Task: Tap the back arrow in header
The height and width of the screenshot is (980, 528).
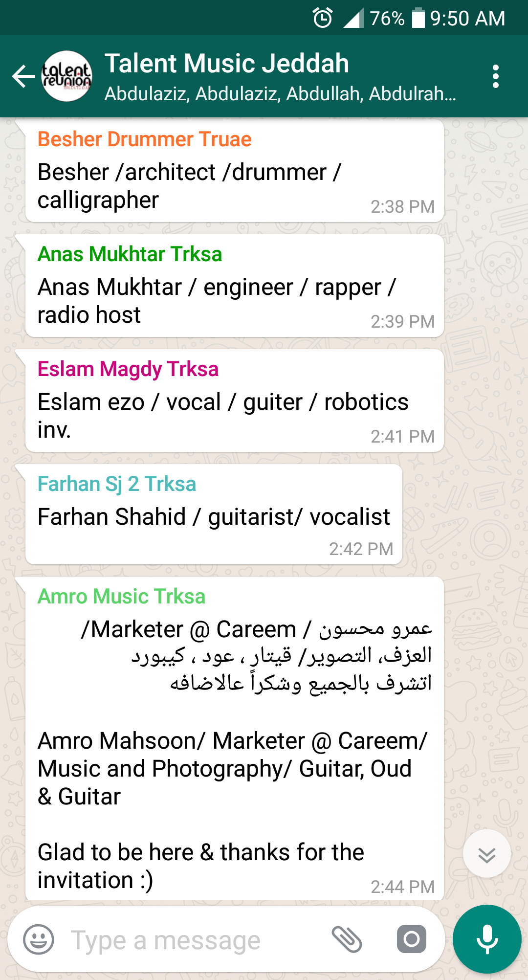Action: point(23,77)
